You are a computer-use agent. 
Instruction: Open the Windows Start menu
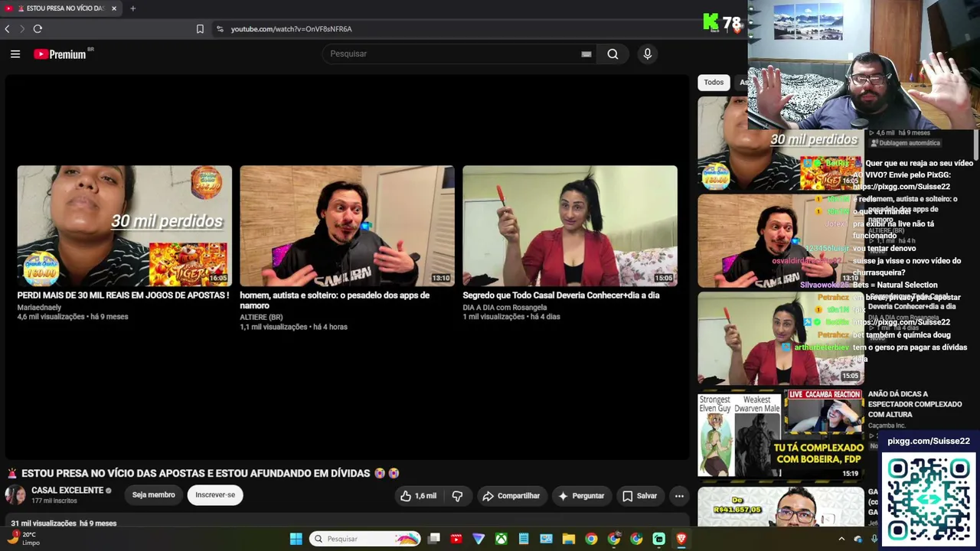(x=296, y=539)
